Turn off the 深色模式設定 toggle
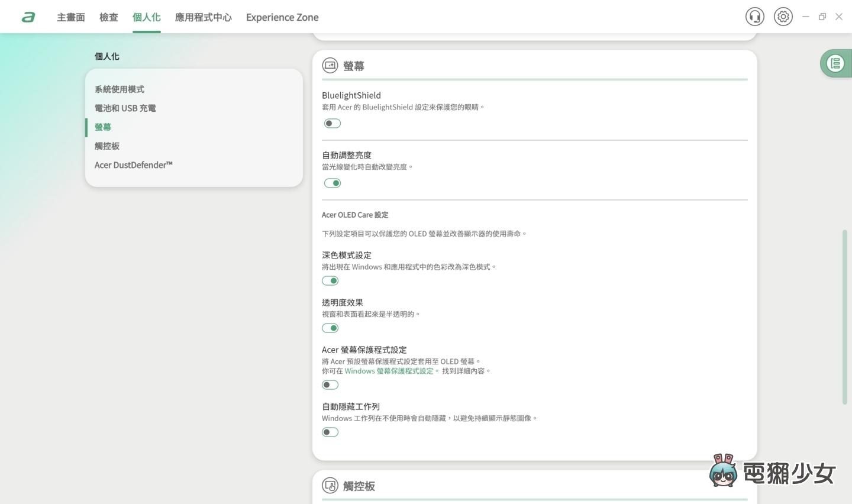Image resolution: width=852 pixels, height=504 pixels. 330,280
